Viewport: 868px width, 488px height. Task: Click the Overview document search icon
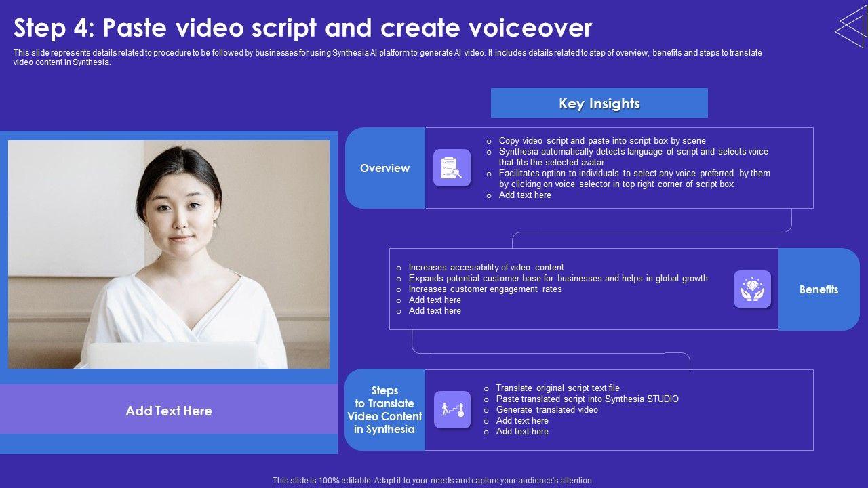coord(452,167)
